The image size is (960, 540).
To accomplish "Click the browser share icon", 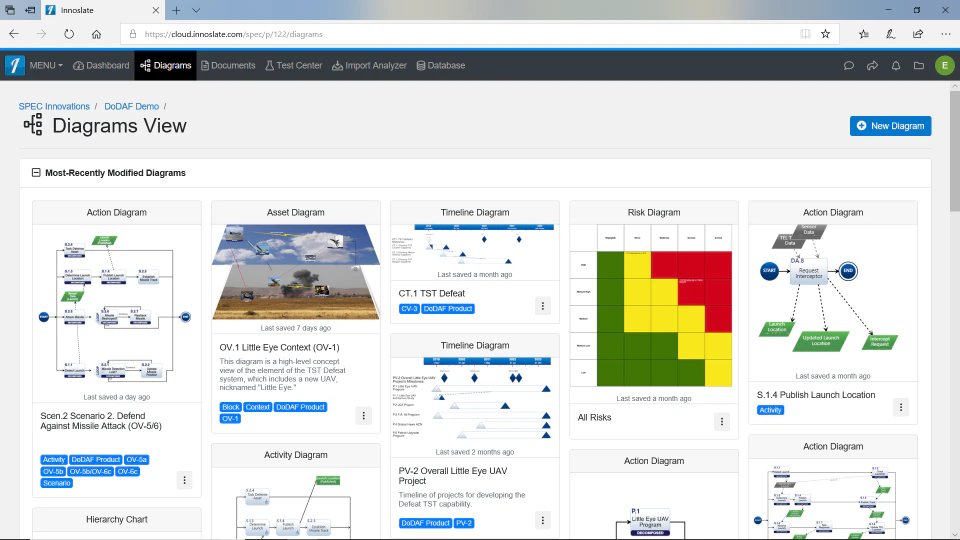I will (x=918, y=34).
